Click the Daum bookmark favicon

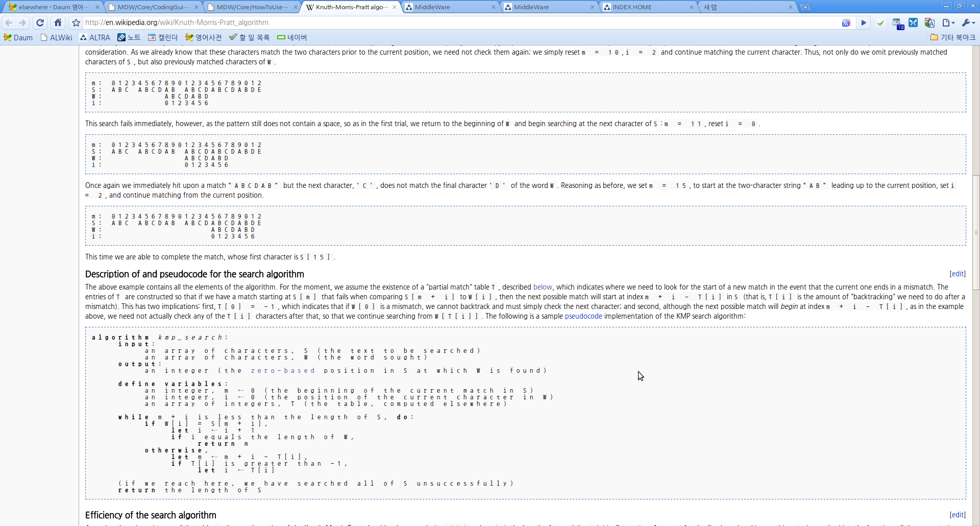tap(7, 37)
